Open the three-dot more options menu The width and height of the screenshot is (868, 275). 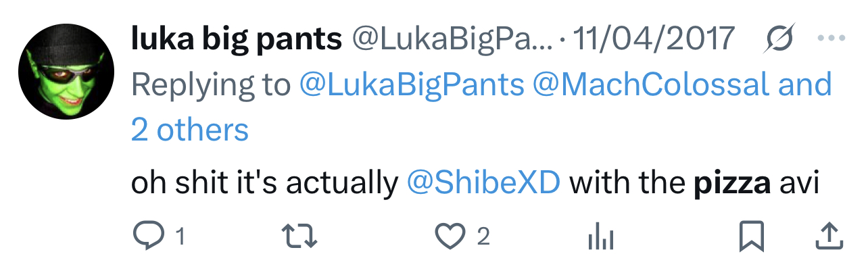tap(831, 39)
